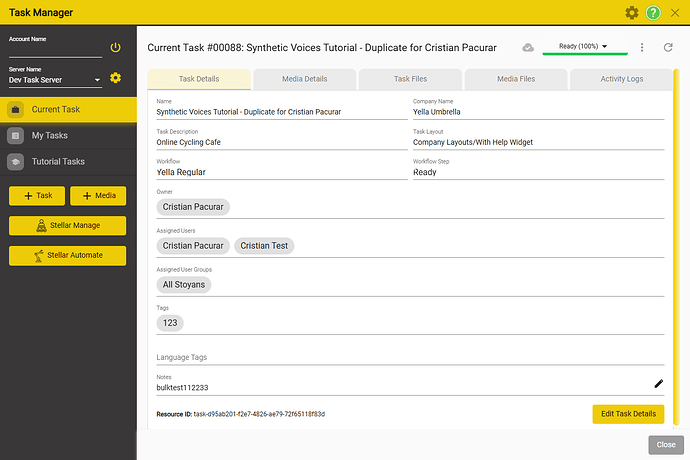This screenshot has width=690, height=460.
Task: Click the Resource ID text
Action: coord(241,414)
